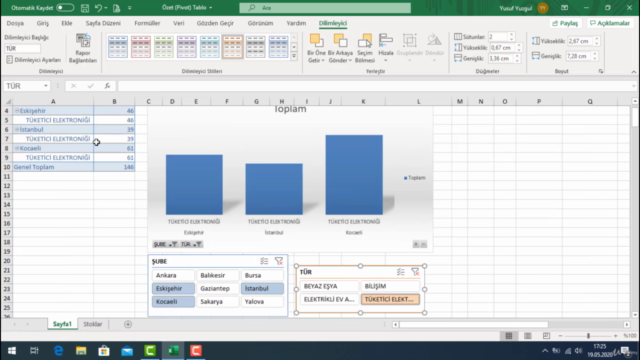The width and height of the screenshot is (640, 360).
Task: Click the Ara search box
Action: (x=325, y=8)
